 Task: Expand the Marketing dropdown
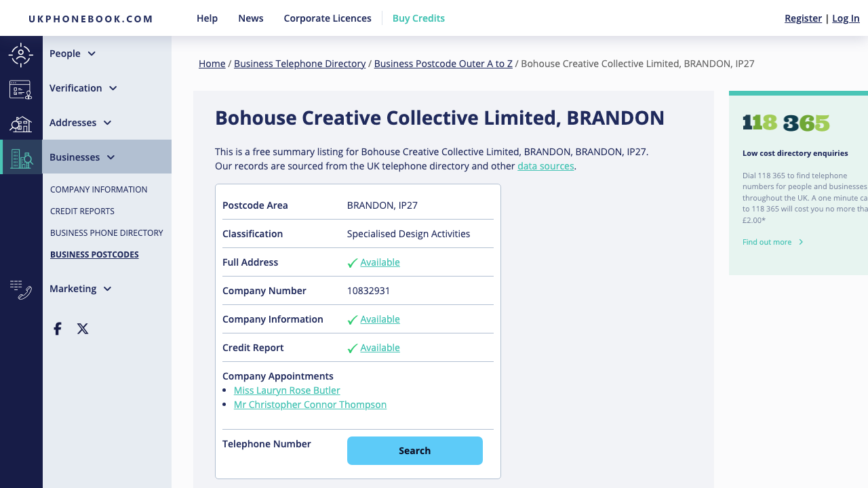coord(107,289)
